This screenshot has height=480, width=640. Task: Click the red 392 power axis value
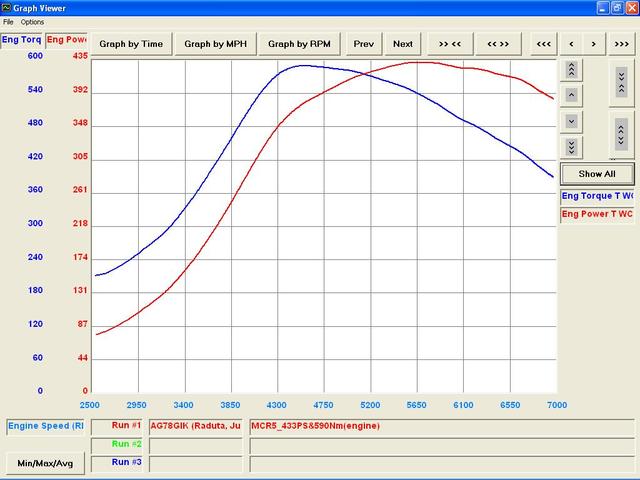click(x=80, y=89)
